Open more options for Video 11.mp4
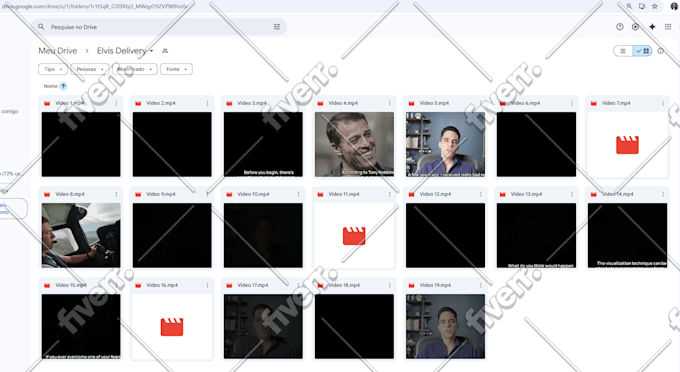This screenshot has height=372, width=680. click(x=389, y=194)
